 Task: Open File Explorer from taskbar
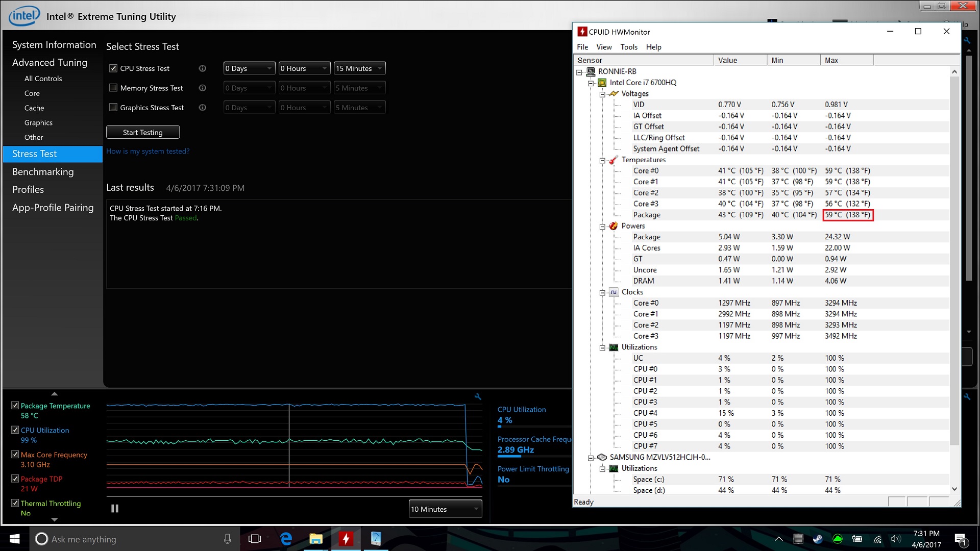tap(316, 539)
